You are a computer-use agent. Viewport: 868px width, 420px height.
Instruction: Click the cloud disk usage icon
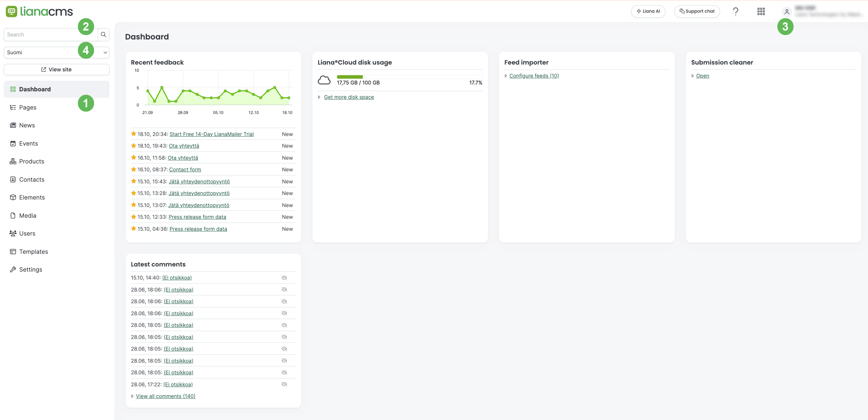coord(324,80)
